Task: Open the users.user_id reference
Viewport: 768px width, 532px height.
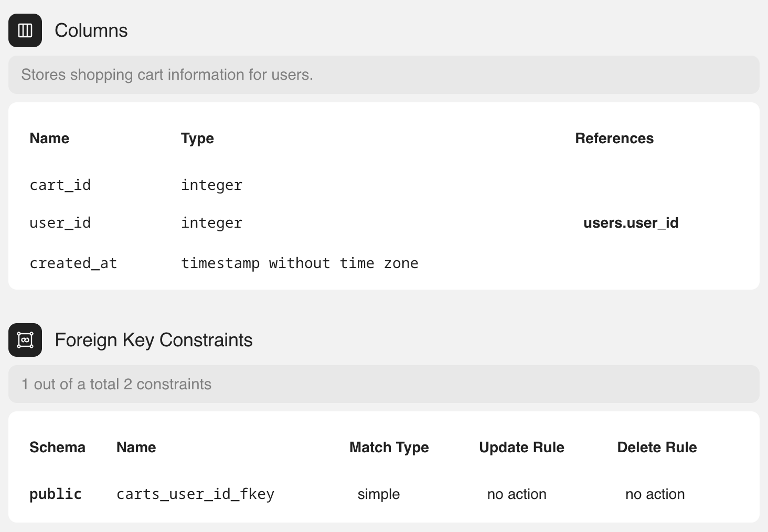Action: tap(631, 222)
